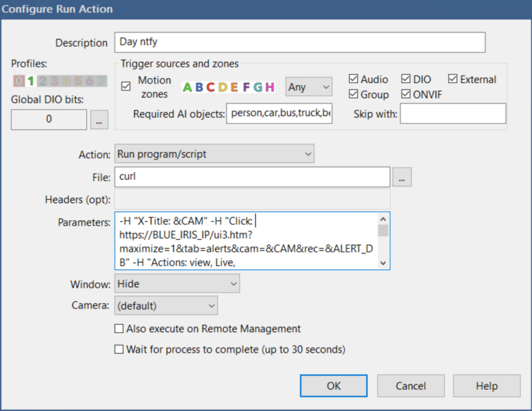Screen dimensions: 532x411
Task: Toggle motion zone D letter
Action: (x=222, y=87)
